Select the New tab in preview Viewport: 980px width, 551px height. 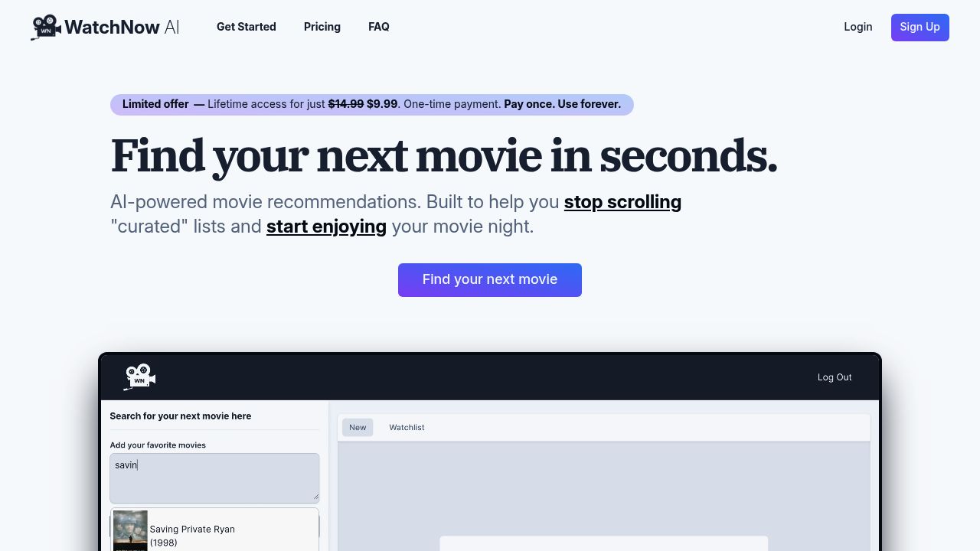[358, 428]
